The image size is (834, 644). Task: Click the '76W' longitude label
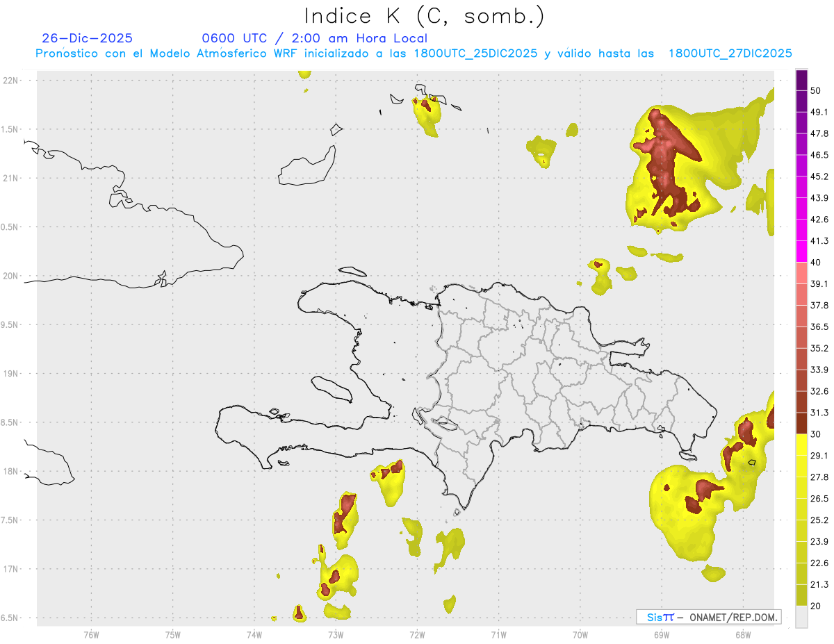tap(91, 634)
